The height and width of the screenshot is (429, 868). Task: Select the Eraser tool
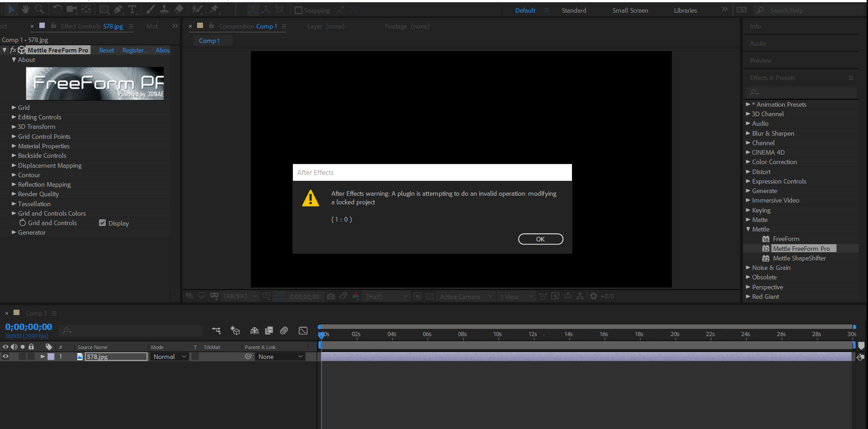(x=179, y=9)
